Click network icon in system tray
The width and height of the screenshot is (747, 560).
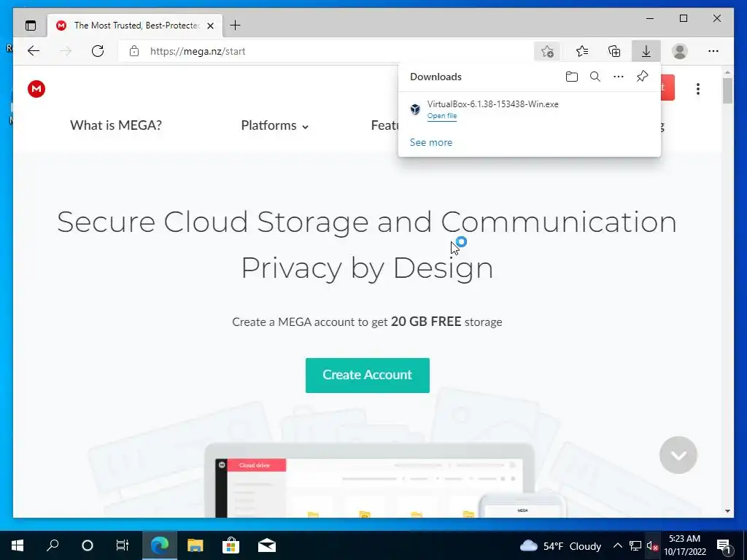point(635,545)
